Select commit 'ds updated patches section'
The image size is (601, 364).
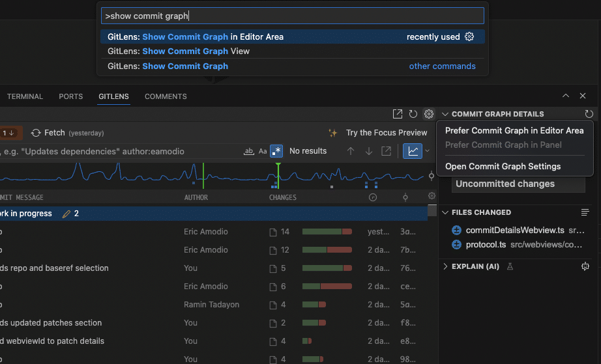(x=51, y=323)
